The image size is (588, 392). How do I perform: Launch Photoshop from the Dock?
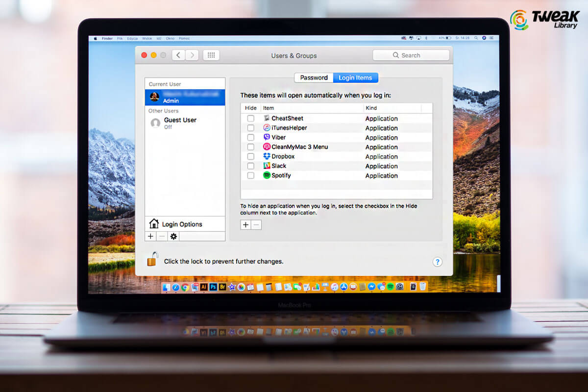point(214,287)
